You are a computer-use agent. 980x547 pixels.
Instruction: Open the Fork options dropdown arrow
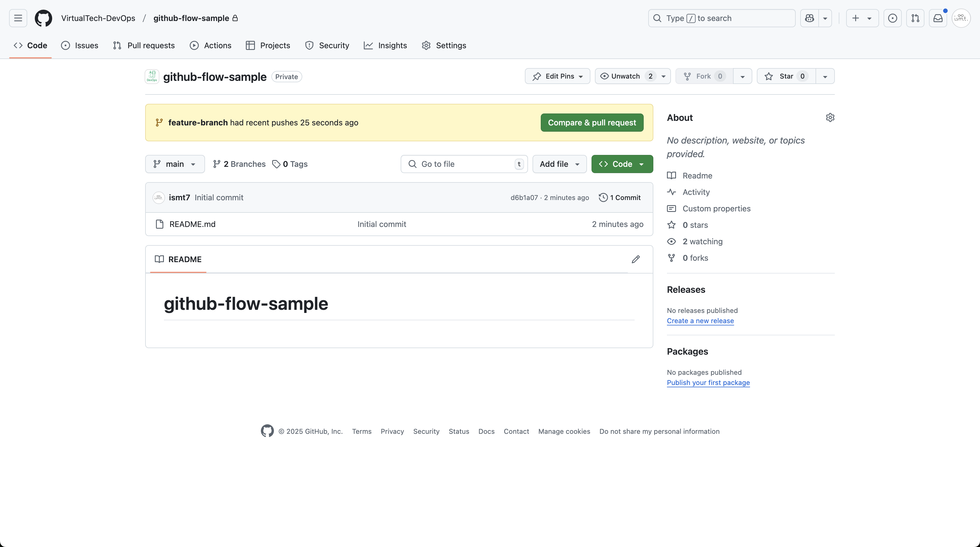742,76
